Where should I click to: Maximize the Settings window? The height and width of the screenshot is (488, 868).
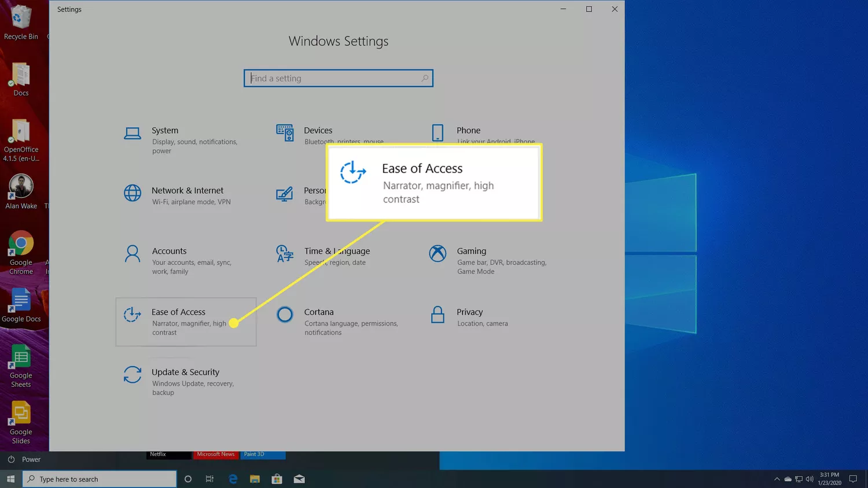tap(589, 9)
